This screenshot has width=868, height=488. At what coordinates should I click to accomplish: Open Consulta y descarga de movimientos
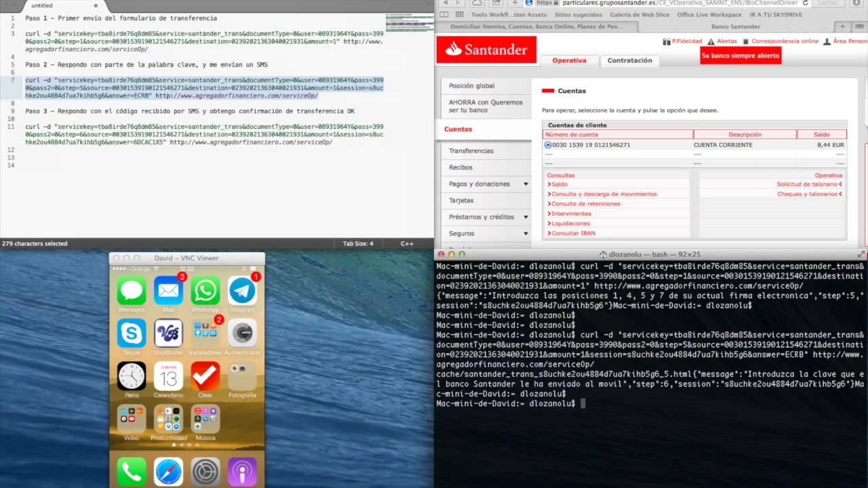click(604, 194)
